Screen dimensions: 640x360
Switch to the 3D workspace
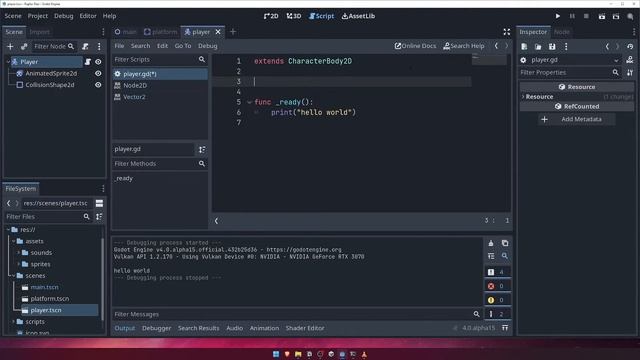pos(294,16)
